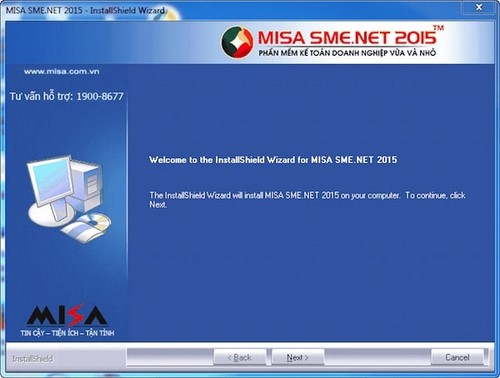Go back using the Back button

240,357
